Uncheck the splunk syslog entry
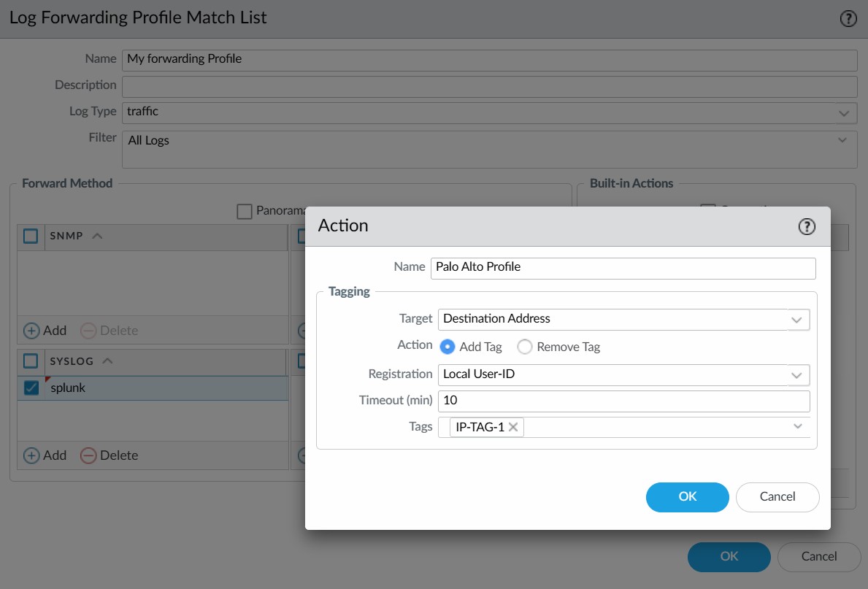 [x=31, y=388]
